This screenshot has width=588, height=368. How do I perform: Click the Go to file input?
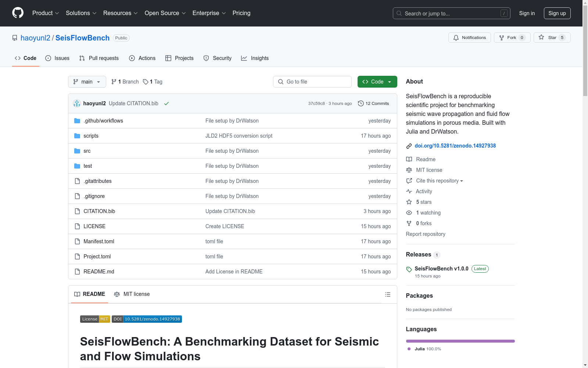pos(312,82)
